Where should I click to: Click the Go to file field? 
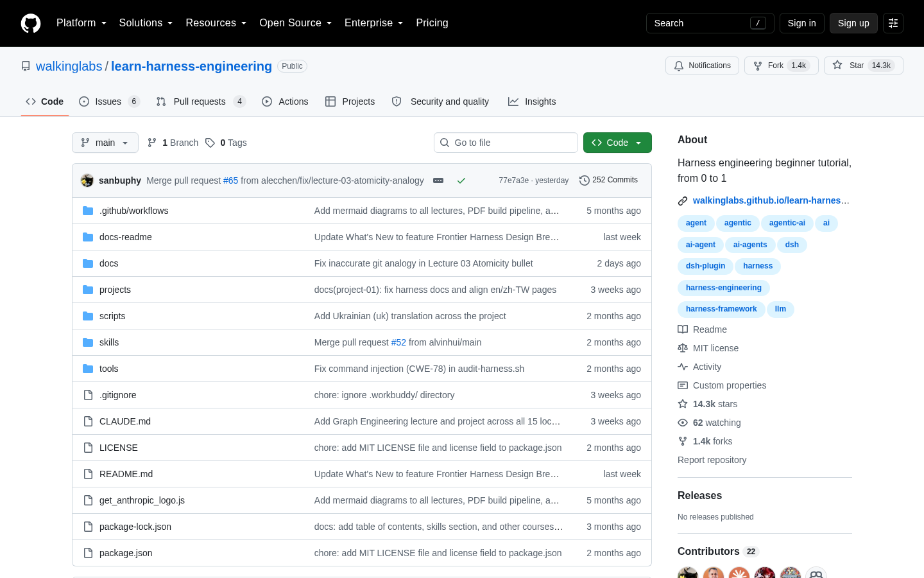point(506,143)
